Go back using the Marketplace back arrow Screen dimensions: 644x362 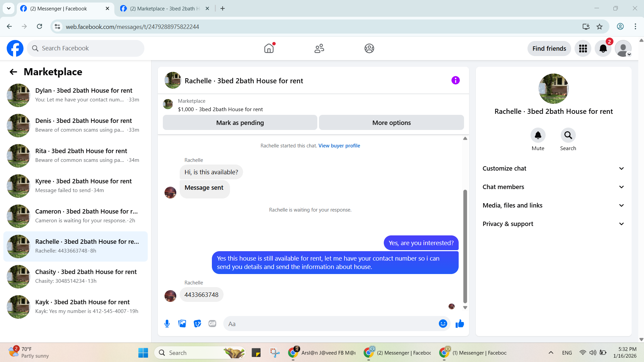(x=13, y=72)
